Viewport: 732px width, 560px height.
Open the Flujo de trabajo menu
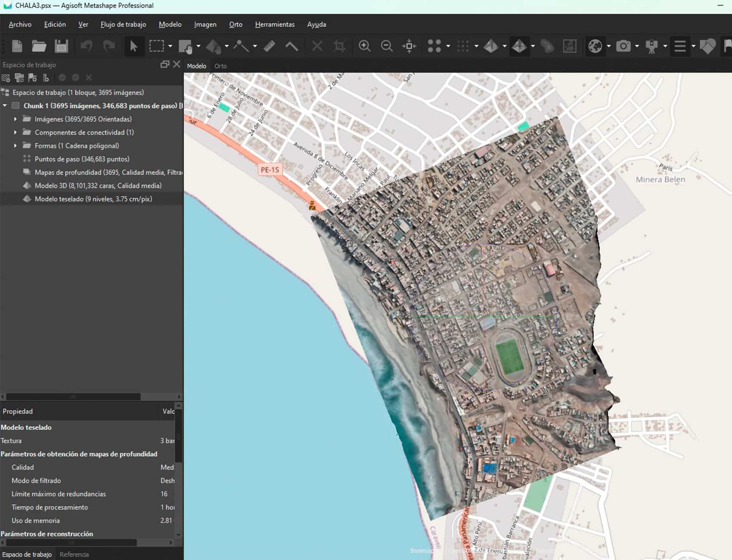point(123,25)
